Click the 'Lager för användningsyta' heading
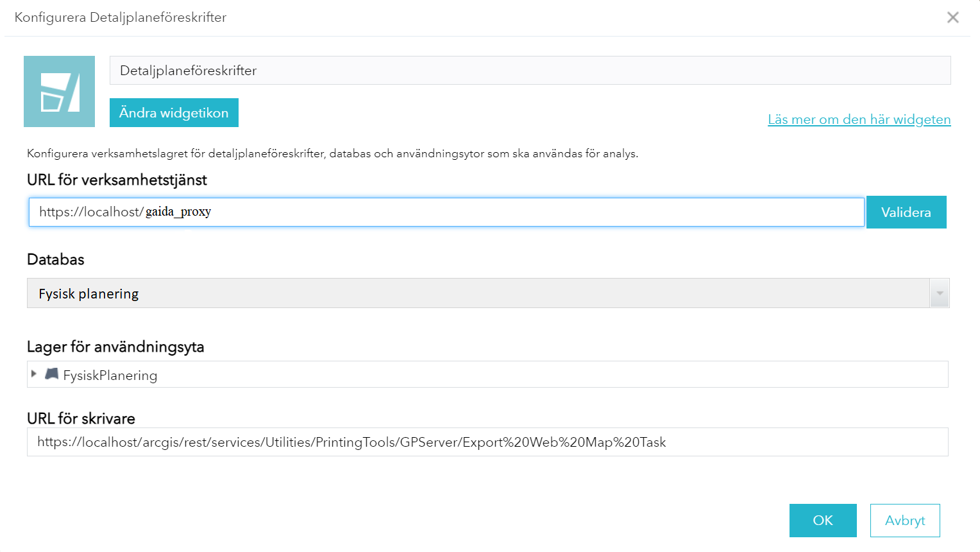Viewport: 980px width, 552px height. (x=115, y=347)
